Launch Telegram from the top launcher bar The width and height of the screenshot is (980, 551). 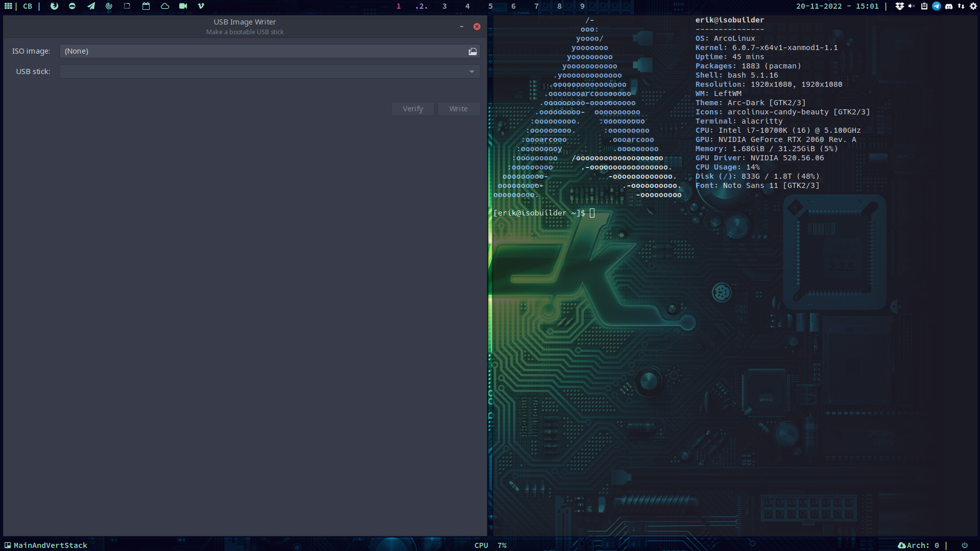pyautogui.click(x=91, y=7)
